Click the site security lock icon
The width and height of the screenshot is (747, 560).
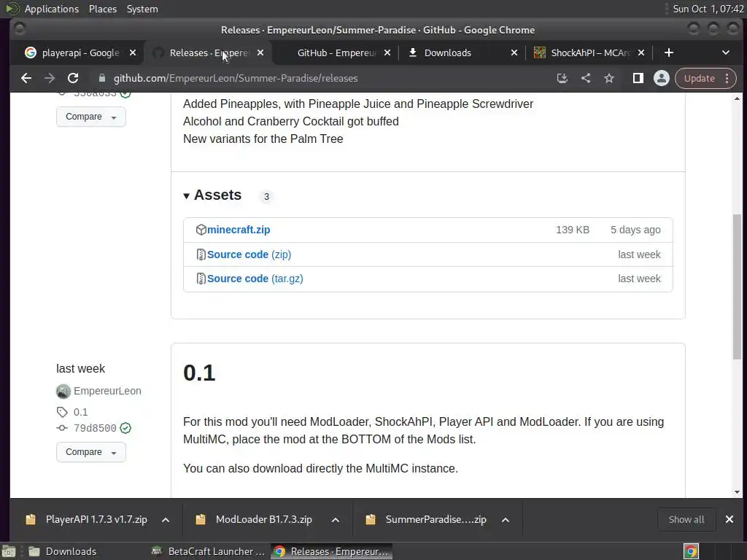(102, 78)
